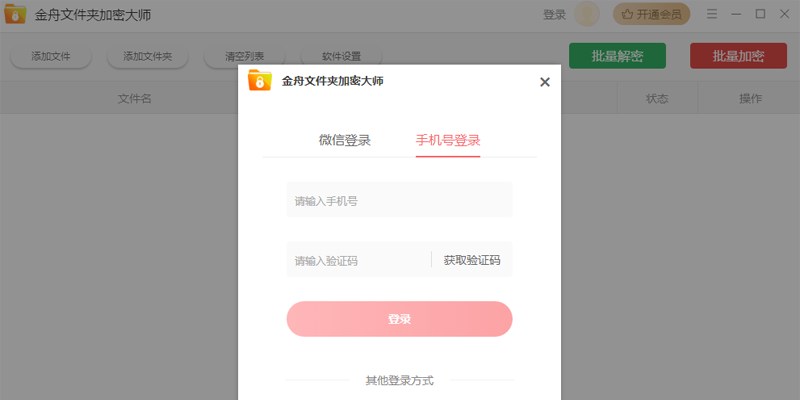Click the user avatar icon

pos(587,14)
